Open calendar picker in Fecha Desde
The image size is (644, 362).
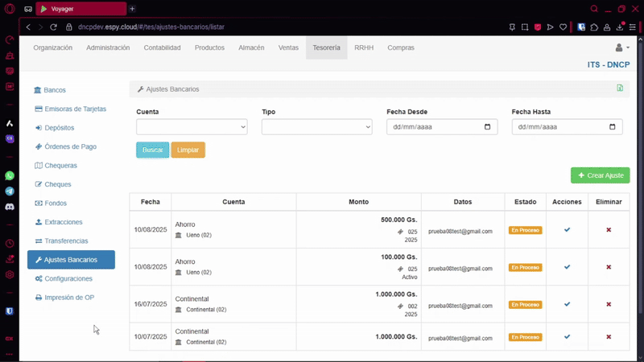point(487,127)
